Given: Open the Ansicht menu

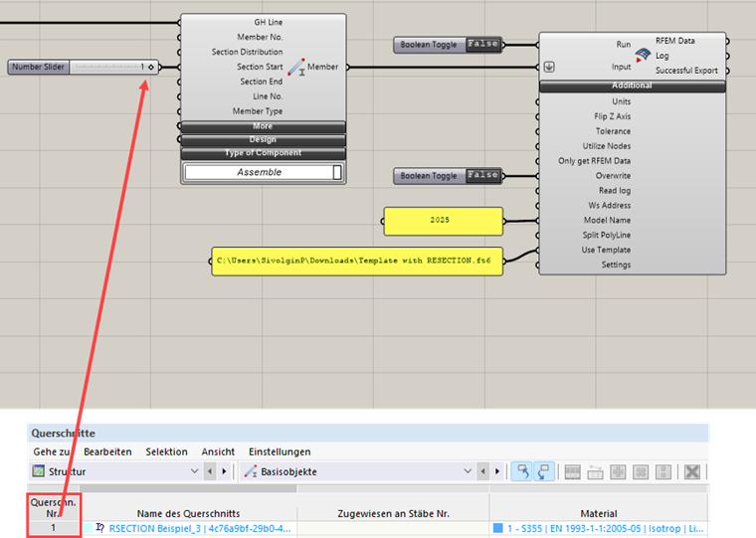Looking at the screenshot, I should click(218, 451).
